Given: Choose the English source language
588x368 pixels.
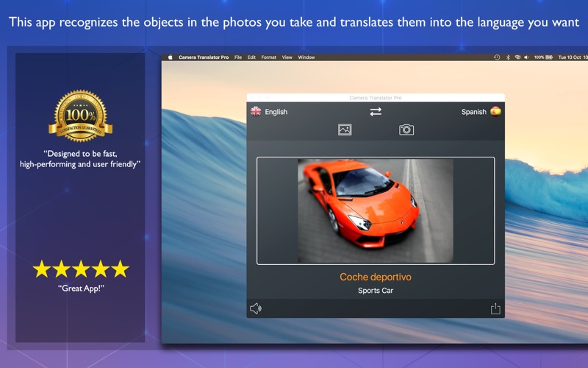Looking at the screenshot, I should [276, 112].
